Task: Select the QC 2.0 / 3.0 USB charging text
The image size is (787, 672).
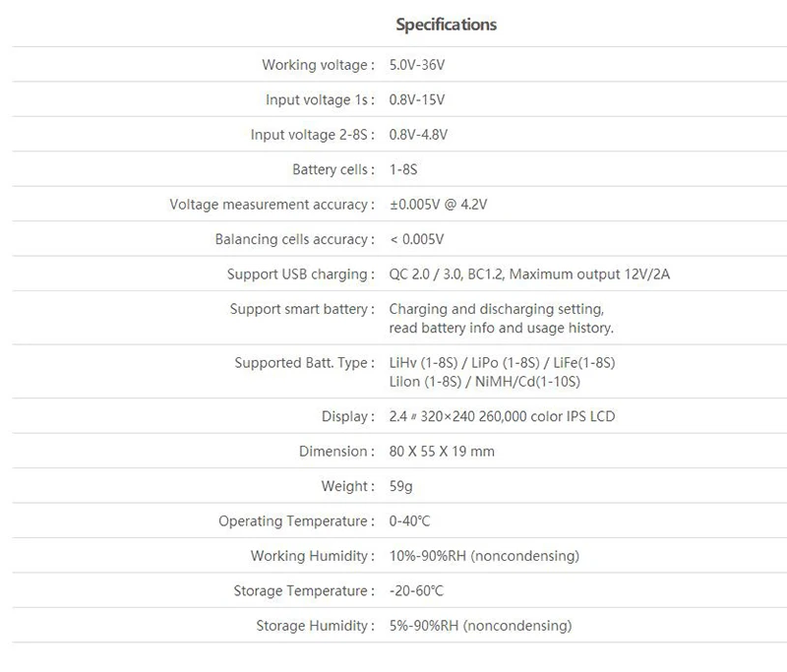Action: click(529, 275)
